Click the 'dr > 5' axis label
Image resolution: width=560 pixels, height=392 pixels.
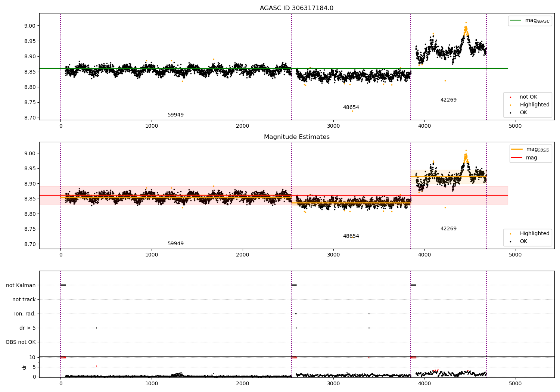click(28, 328)
